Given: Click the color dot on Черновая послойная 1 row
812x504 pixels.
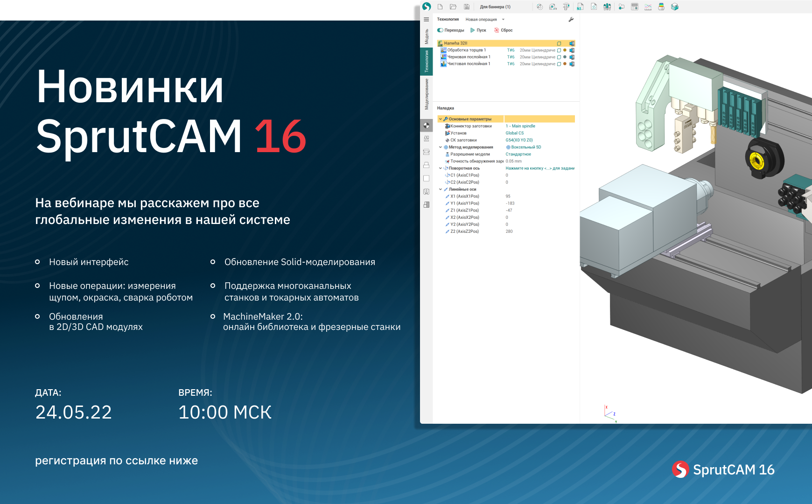Looking at the screenshot, I should coord(565,57).
